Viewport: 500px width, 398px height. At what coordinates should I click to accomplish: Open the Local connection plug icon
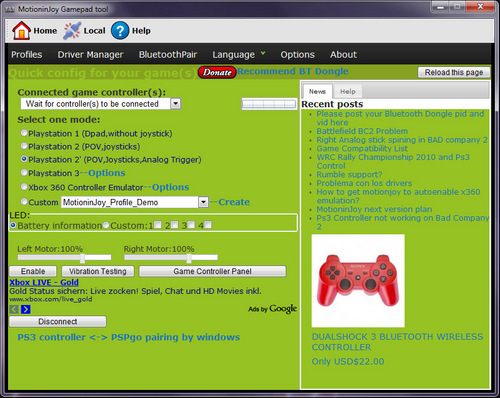72,31
